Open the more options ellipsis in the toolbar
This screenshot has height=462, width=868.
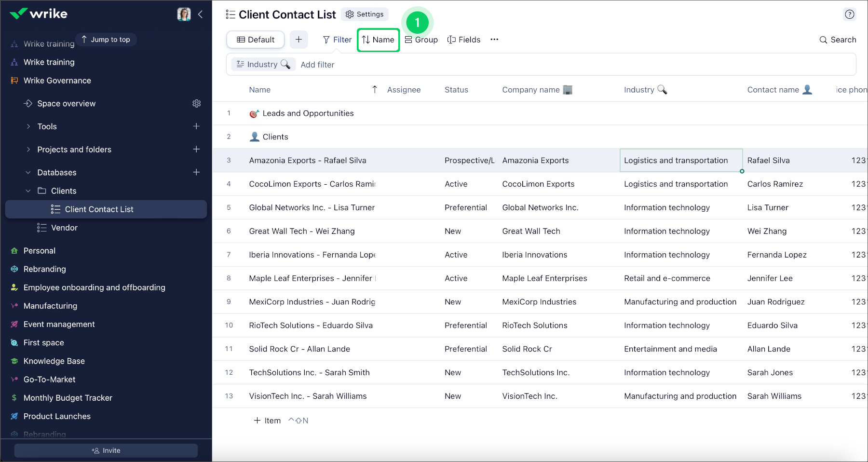click(x=494, y=40)
